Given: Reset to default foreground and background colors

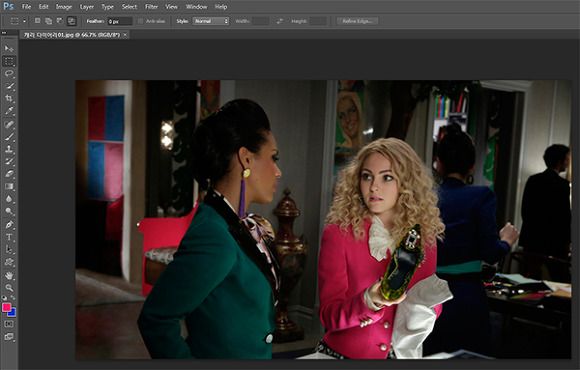Looking at the screenshot, I should [x=4, y=298].
